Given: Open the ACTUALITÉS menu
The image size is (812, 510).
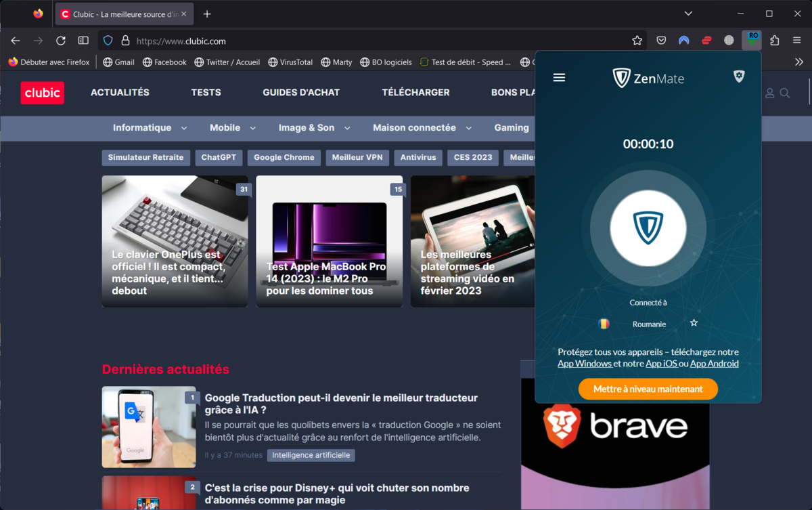Looking at the screenshot, I should tap(120, 92).
